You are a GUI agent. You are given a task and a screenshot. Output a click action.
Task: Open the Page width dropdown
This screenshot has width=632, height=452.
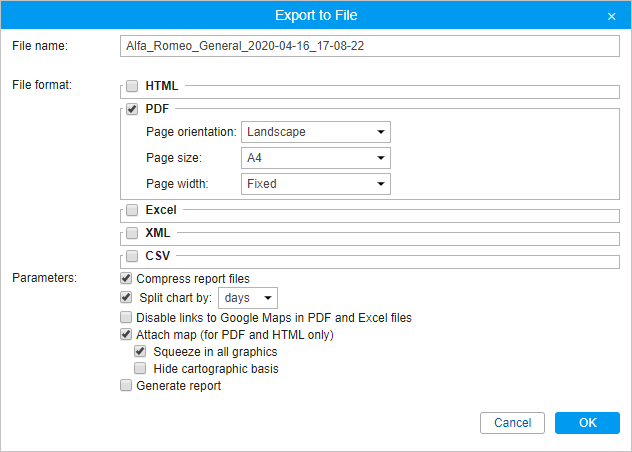[316, 184]
